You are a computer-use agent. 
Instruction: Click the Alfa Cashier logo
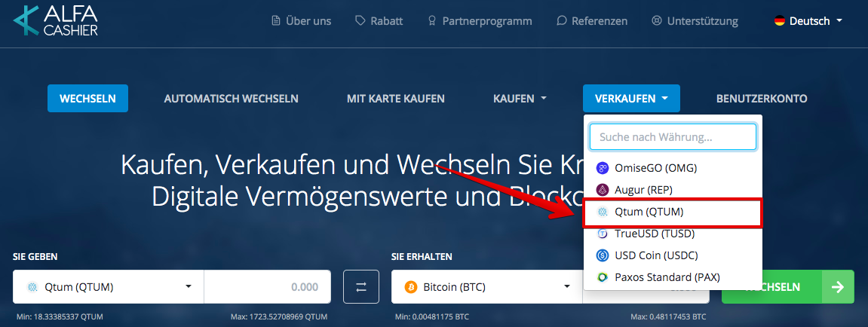[55, 21]
